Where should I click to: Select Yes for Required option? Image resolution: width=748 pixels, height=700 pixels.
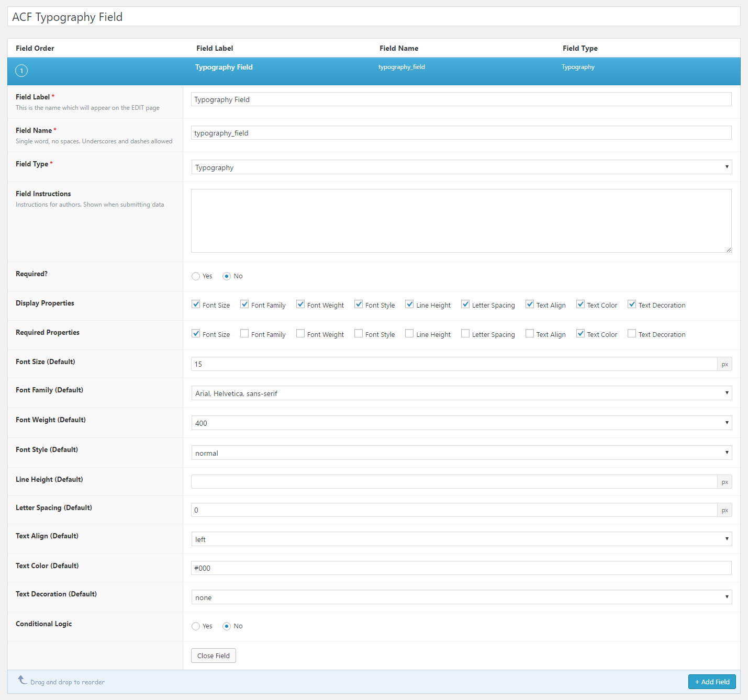(x=196, y=276)
